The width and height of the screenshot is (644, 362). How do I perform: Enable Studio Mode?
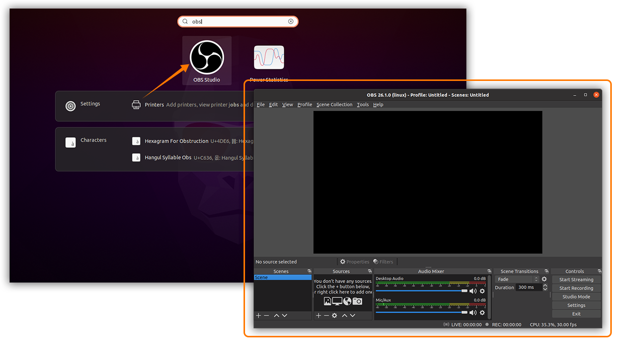pyautogui.click(x=577, y=297)
